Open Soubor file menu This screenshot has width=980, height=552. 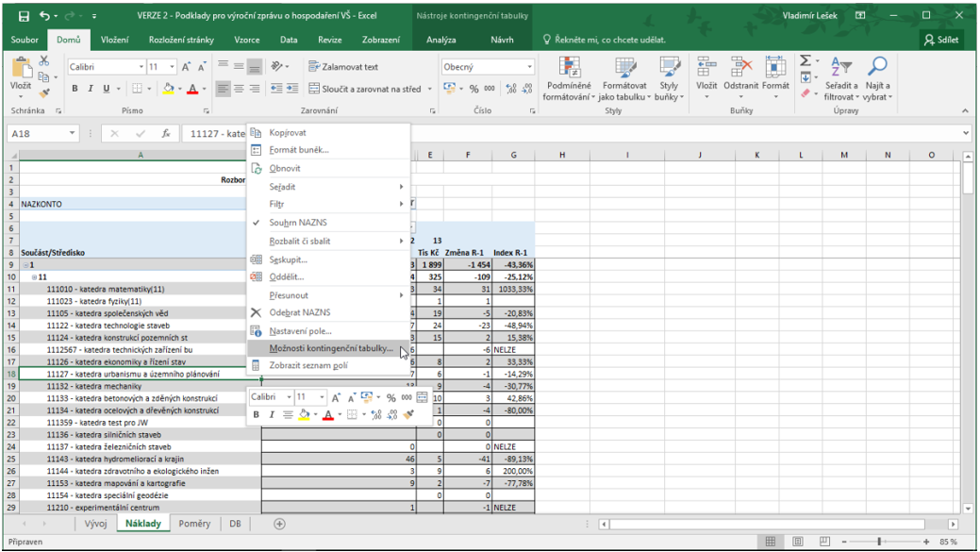point(25,40)
